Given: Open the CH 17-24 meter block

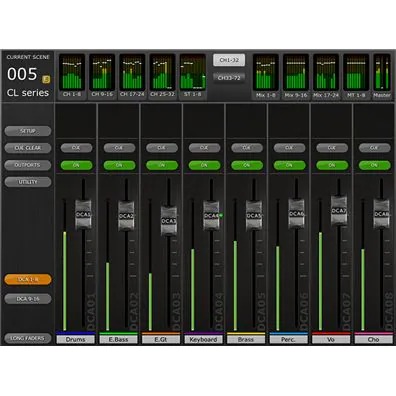Looking at the screenshot, I should 132,76.
